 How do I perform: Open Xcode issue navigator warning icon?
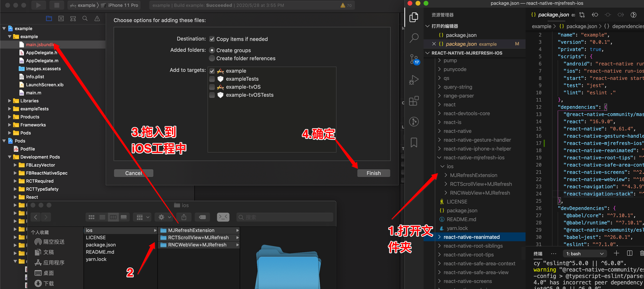pyautogui.click(x=97, y=18)
